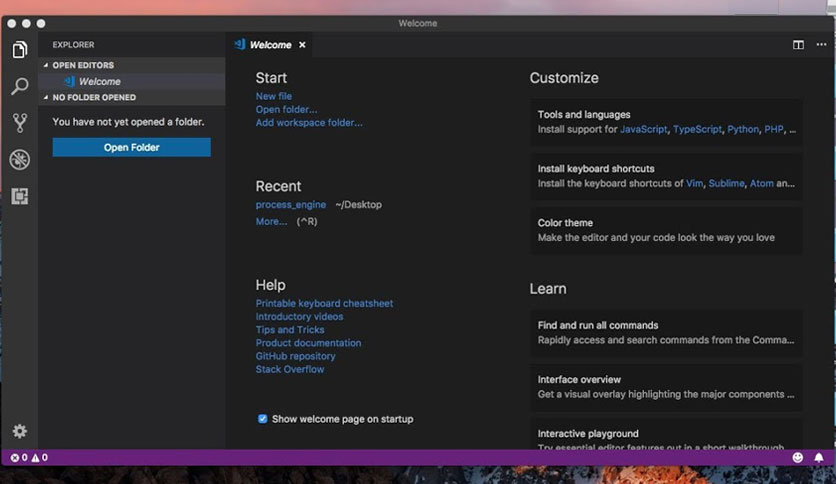Select Welcome in Open Editors list
Image resolution: width=836 pixels, height=484 pixels.
[x=132, y=82]
